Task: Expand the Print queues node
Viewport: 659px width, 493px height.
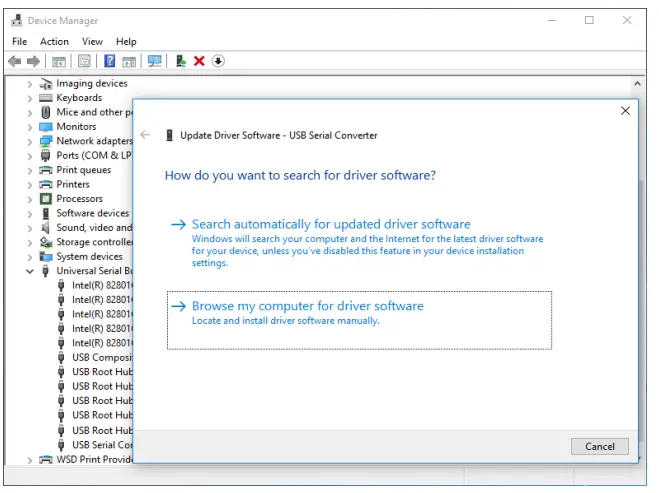Action: 29,171
